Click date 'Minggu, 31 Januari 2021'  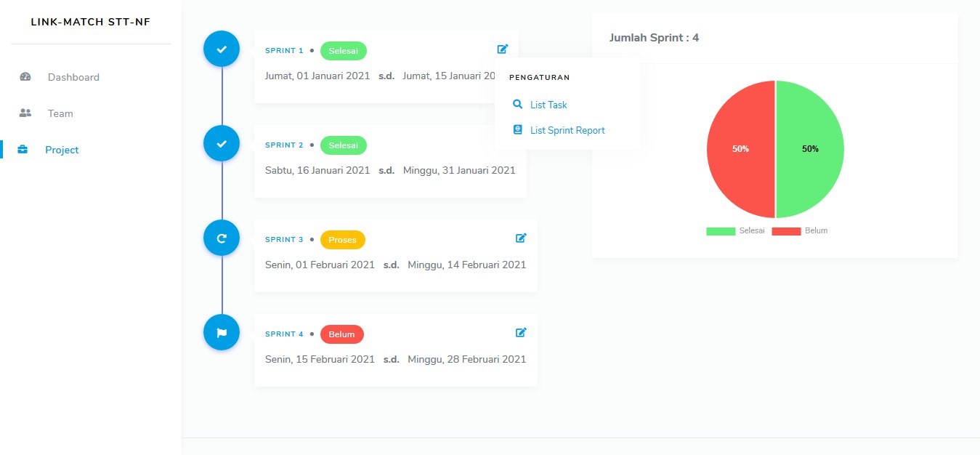pos(459,170)
